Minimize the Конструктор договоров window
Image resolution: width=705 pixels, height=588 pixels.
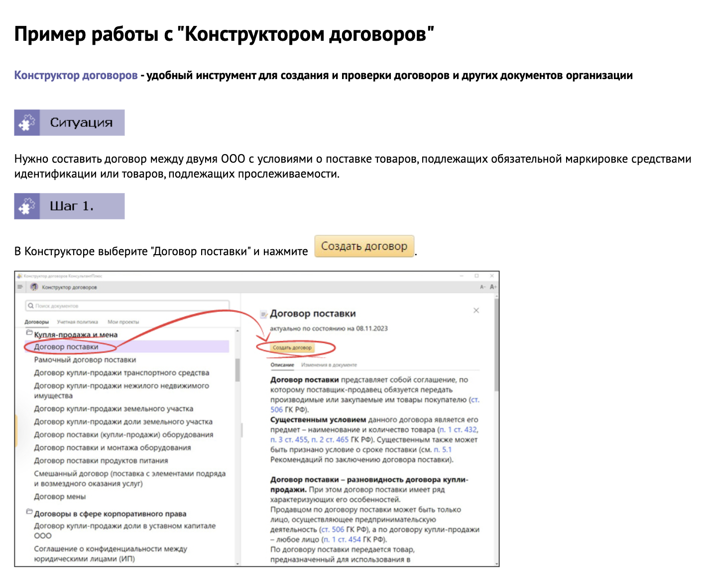tap(462, 276)
